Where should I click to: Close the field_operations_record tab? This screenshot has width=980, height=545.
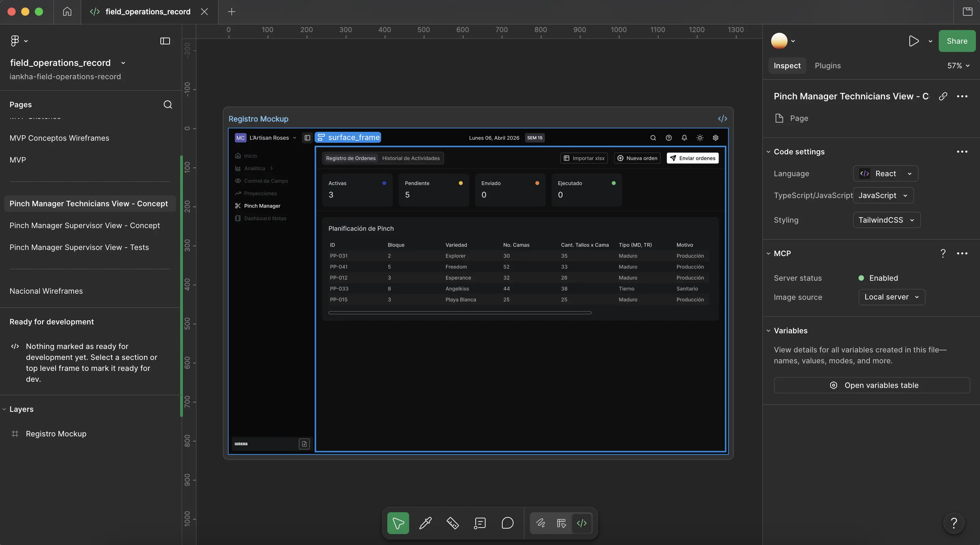[x=204, y=11]
